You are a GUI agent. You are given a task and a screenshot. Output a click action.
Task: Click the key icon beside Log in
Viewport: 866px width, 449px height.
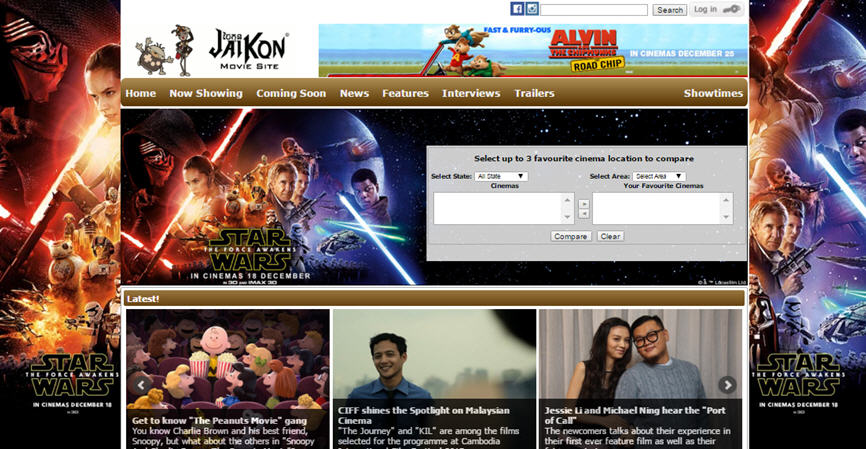(x=731, y=9)
